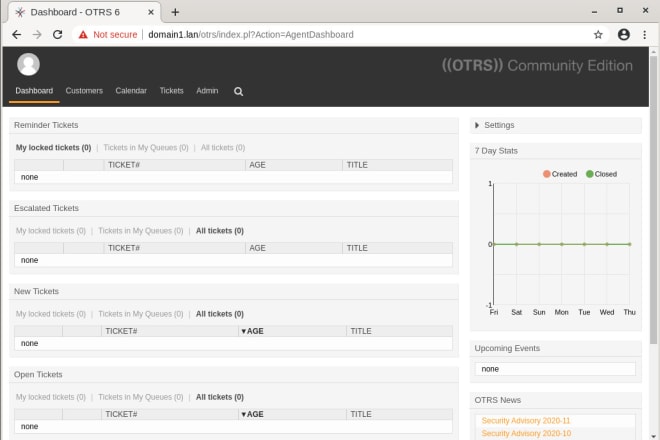Open Chrome user account icon
Image resolution: width=660 pixels, height=440 pixels.
[623, 35]
